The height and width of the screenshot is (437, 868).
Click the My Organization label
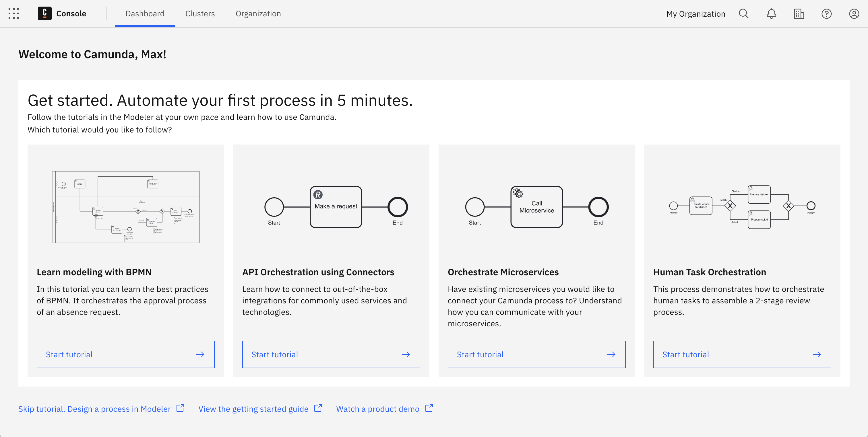tap(695, 14)
